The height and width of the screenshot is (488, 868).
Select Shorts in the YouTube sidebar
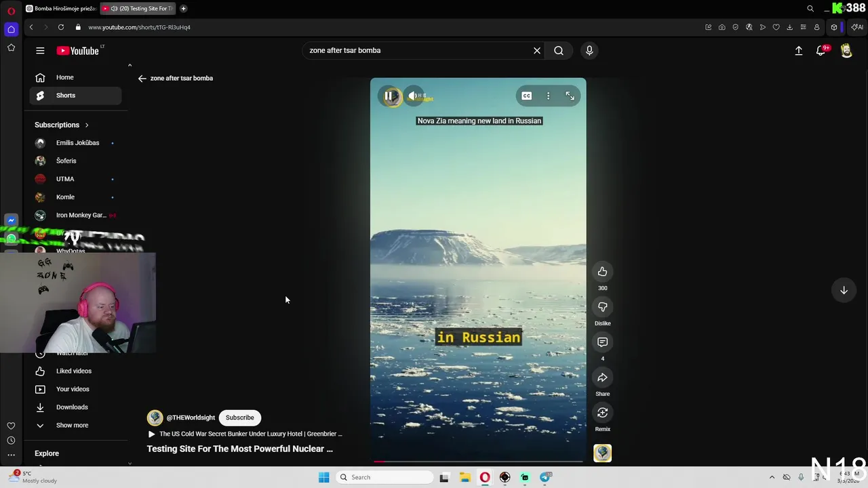(75, 96)
